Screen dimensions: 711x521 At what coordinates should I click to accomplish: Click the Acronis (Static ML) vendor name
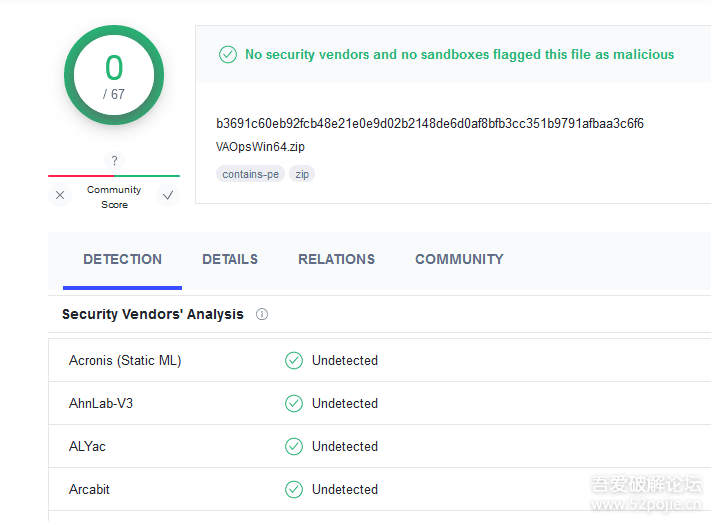coord(125,361)
